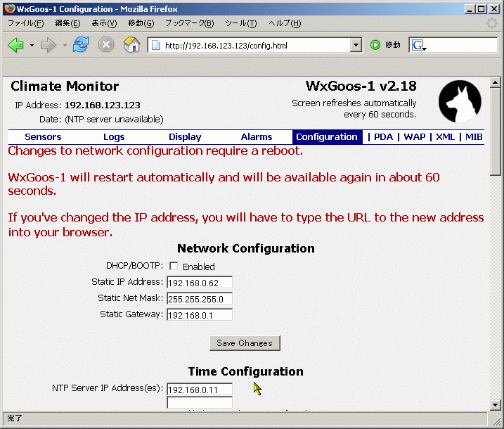Viewport: 504px width, 429px height.
Task: Click the 完了 status bar text
Action: tap(15, 418)
